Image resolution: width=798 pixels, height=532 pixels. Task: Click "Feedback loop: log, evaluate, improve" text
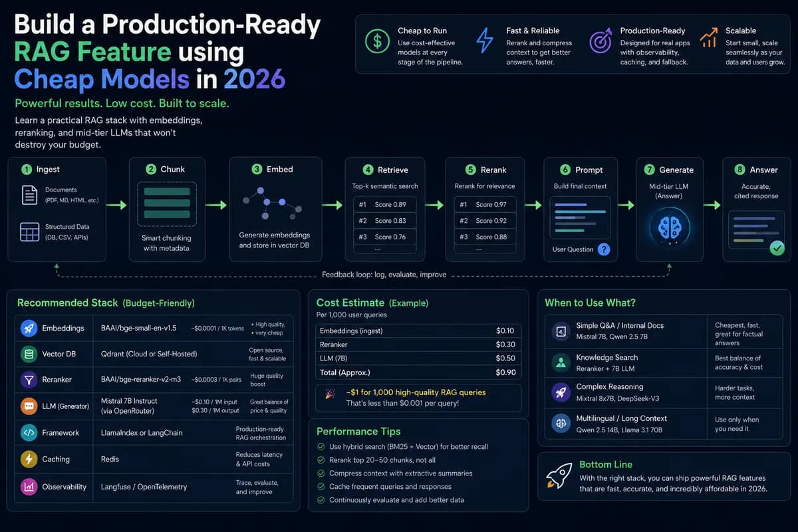pos(384,274)
